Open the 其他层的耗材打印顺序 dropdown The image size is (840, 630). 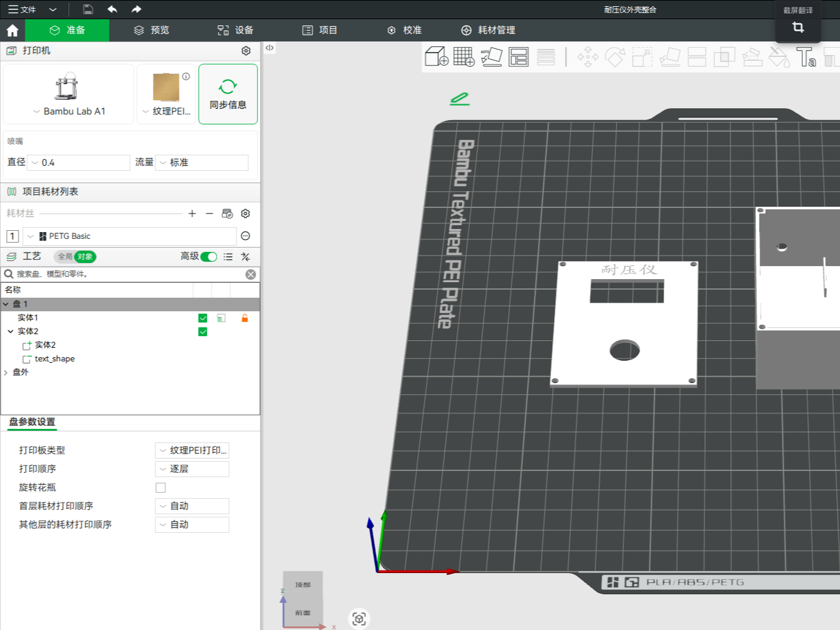coord(192,525)
